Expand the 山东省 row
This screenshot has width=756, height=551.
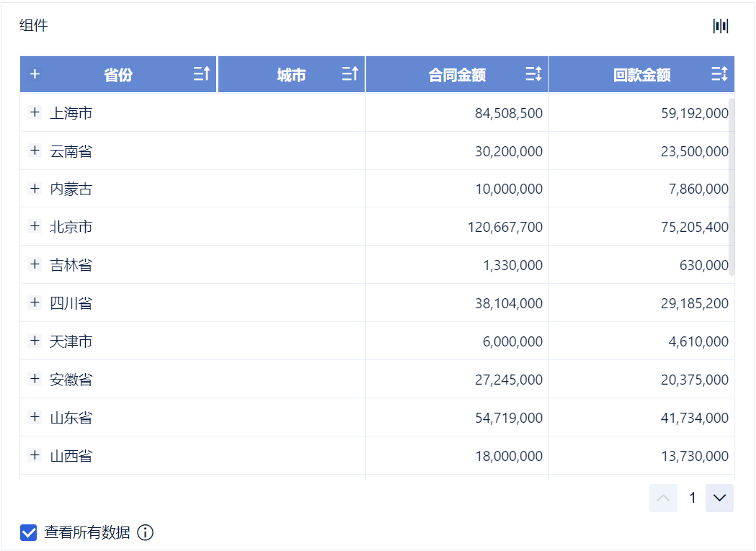pyautogui.click(x=35, y=417)
